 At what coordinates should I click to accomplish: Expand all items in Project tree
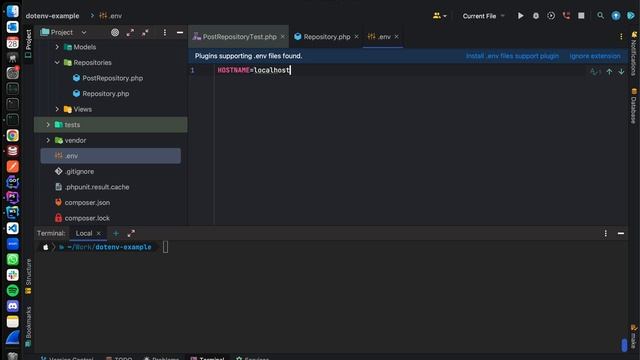point(130,32)
